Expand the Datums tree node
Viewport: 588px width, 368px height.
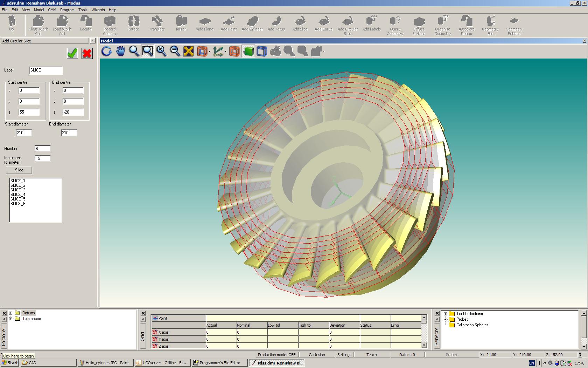[x=11, y=313]
